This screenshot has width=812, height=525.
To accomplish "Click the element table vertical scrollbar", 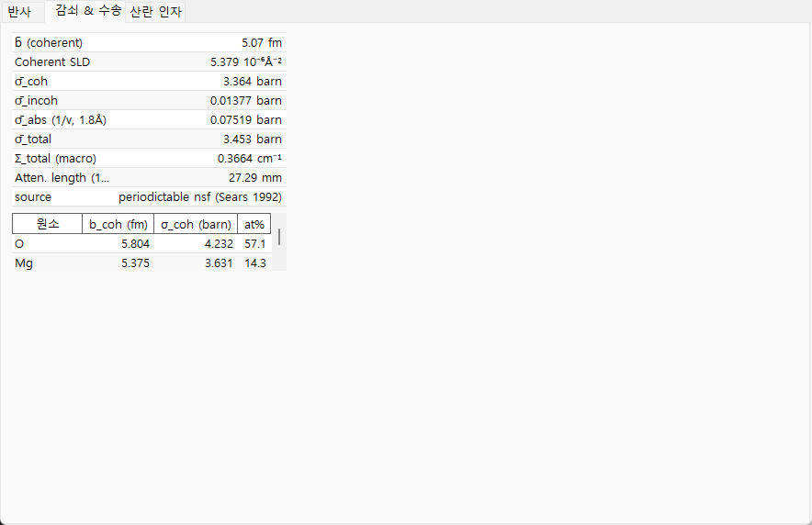I will pos(279,242).
